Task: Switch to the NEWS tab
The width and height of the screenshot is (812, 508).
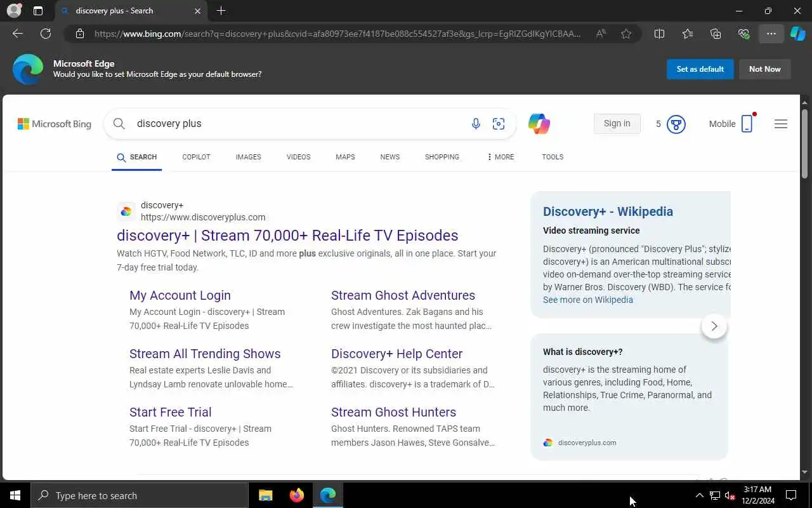Action: (390, 157)
